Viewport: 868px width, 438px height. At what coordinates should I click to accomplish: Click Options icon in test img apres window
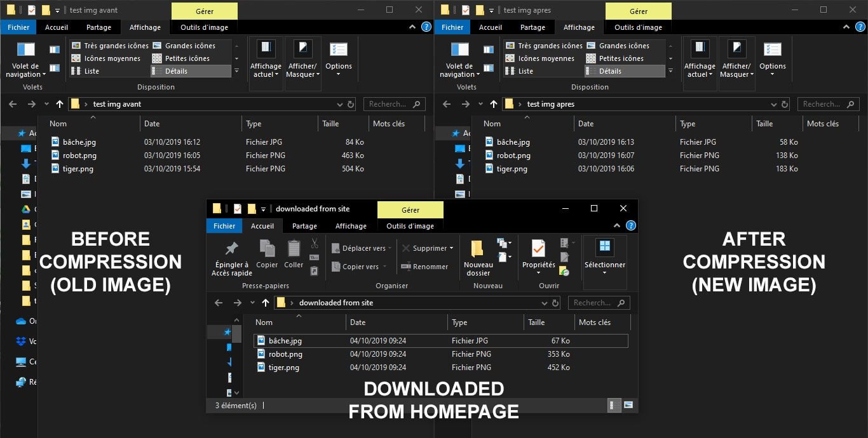click(773, 50)
